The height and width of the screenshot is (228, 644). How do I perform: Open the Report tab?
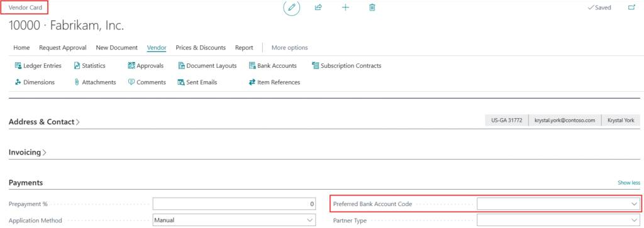tap(244, 48)
